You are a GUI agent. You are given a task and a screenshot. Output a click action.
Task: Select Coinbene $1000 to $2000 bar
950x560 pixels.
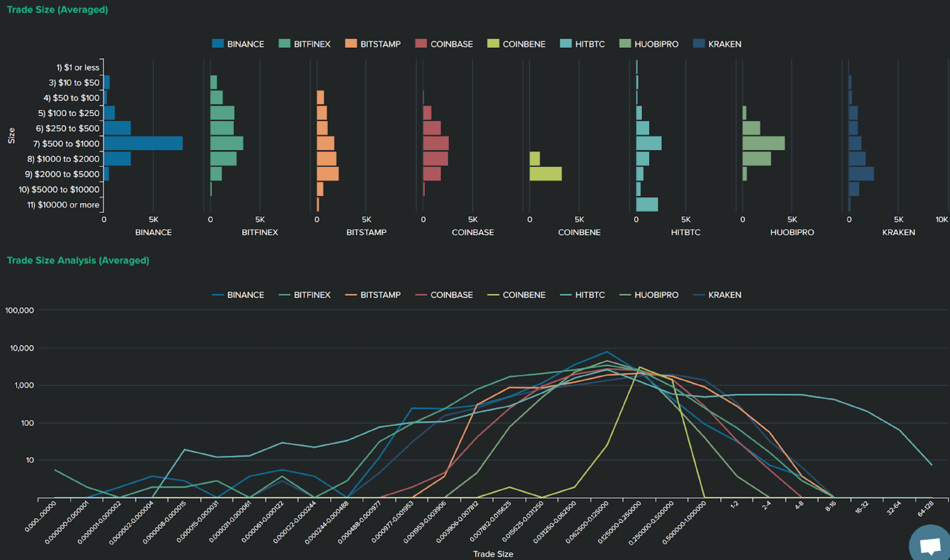(x=535, y=158)
